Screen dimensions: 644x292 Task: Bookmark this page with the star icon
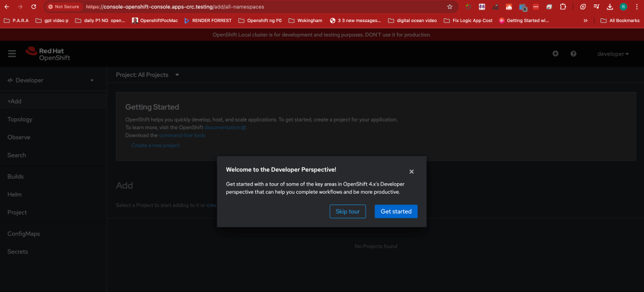(x=449, y=6)
